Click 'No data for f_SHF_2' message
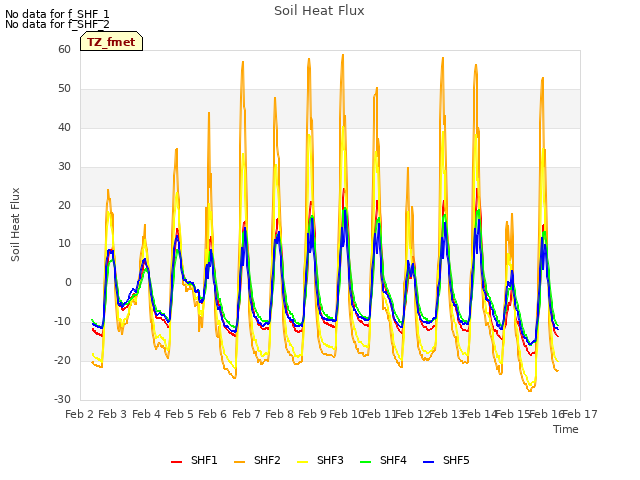Screen dimensions: 640x480 pyautogui.click(x=57, y=24)
